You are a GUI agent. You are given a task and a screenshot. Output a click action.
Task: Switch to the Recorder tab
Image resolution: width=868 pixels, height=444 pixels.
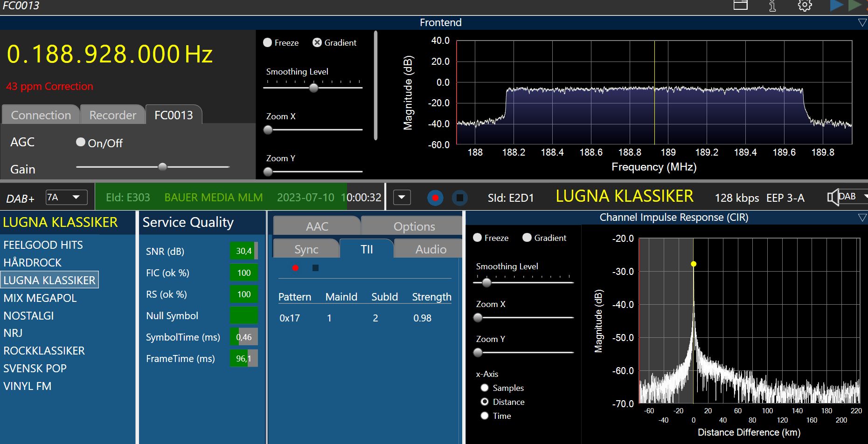113,115
